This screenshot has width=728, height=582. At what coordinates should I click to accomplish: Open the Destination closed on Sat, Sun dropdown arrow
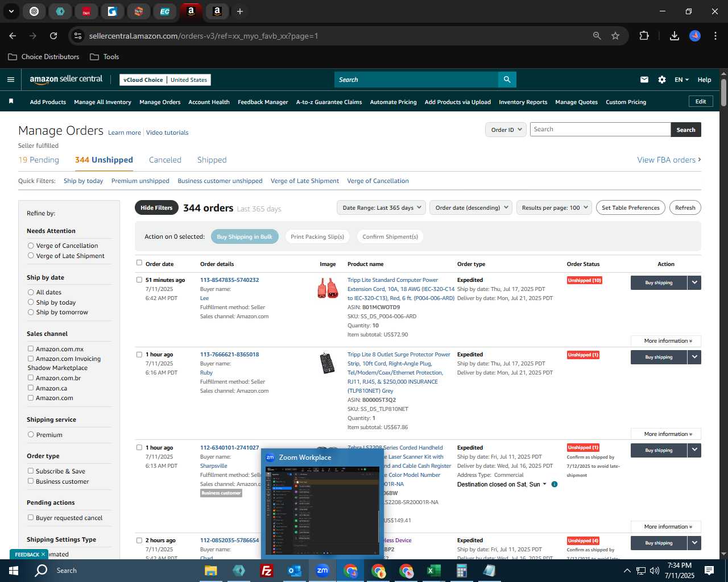544,484
